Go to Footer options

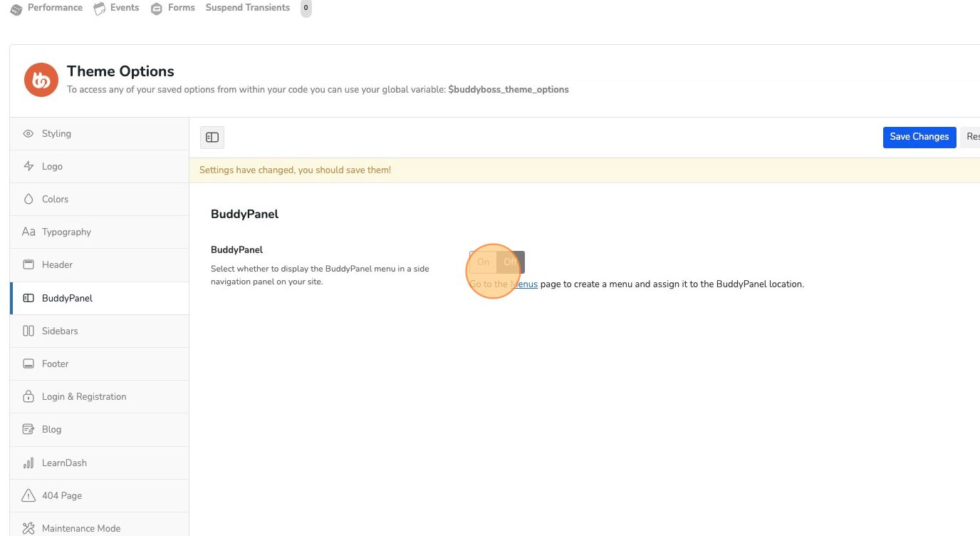(x=100, y=364)
